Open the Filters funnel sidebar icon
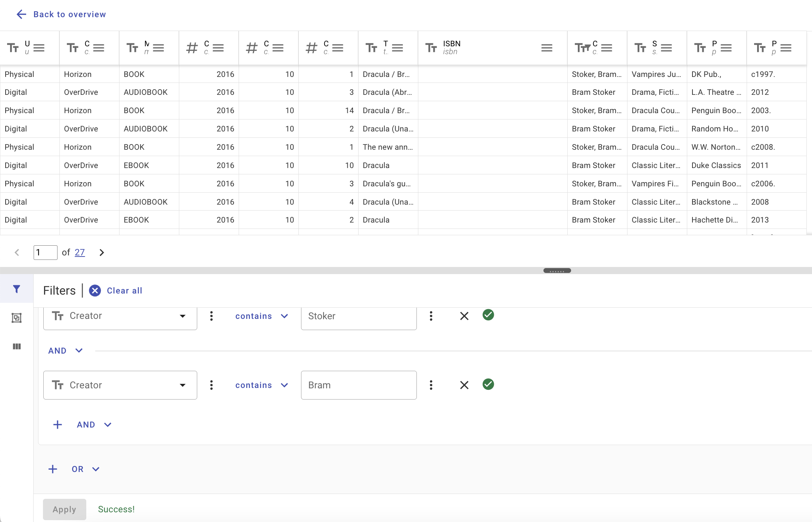The image size is (812, 522). tap(16, 289)
